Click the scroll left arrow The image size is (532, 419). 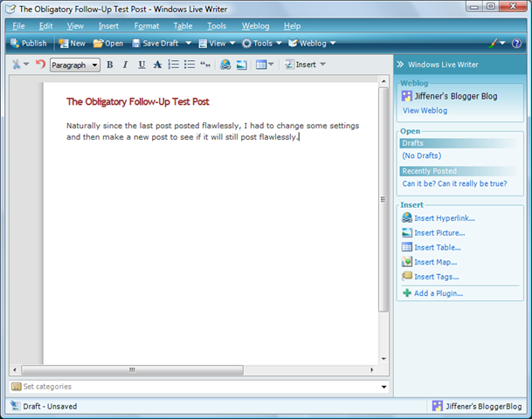(x=15, y=370)
